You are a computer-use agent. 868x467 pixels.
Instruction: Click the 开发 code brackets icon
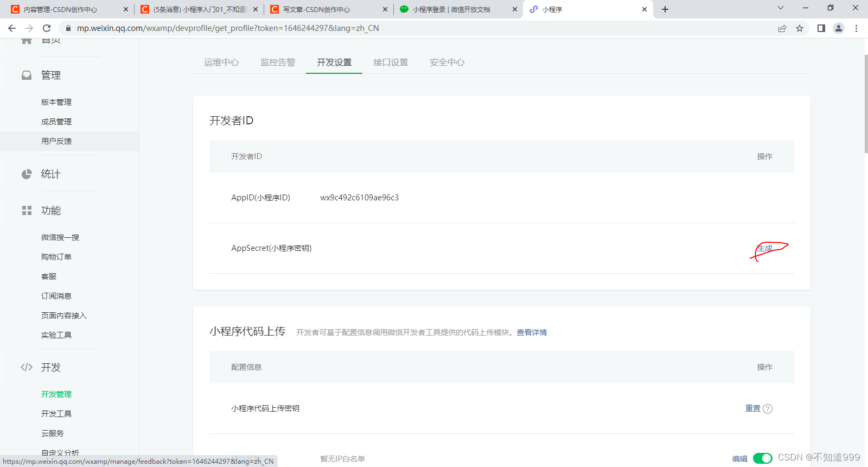tap(27, 368)
